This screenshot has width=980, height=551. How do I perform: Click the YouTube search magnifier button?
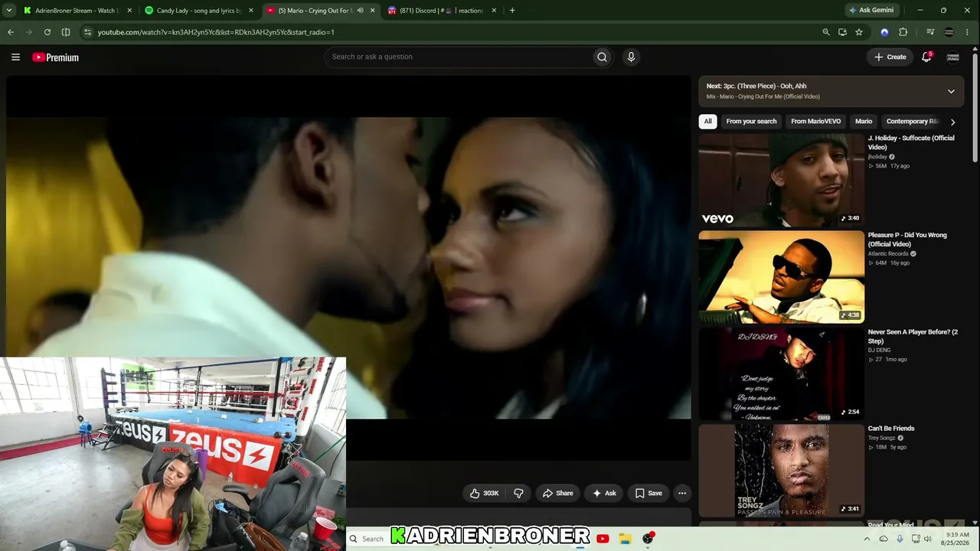click(x=603, y=57)
